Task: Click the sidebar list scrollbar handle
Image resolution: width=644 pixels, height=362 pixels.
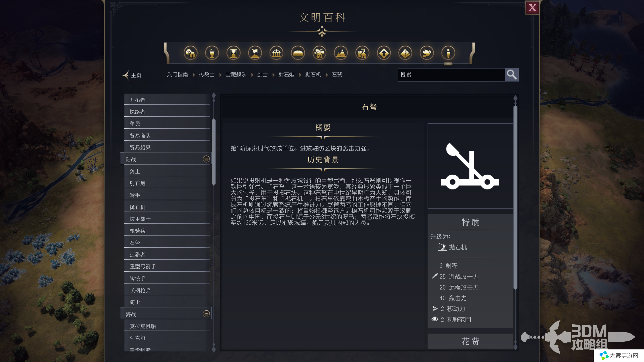Action: click(x=214, y=152)
